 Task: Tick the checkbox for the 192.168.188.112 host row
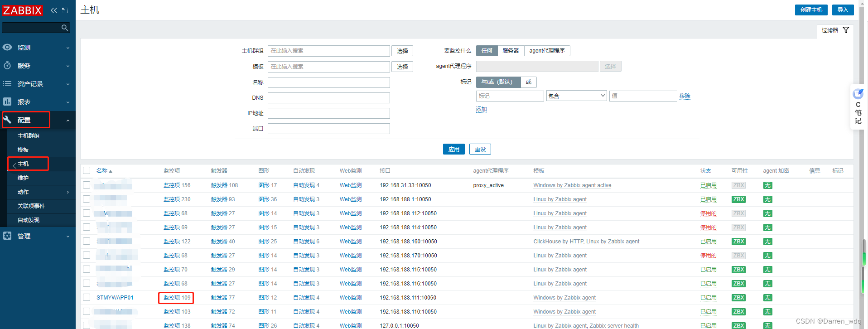pos(87,213)
